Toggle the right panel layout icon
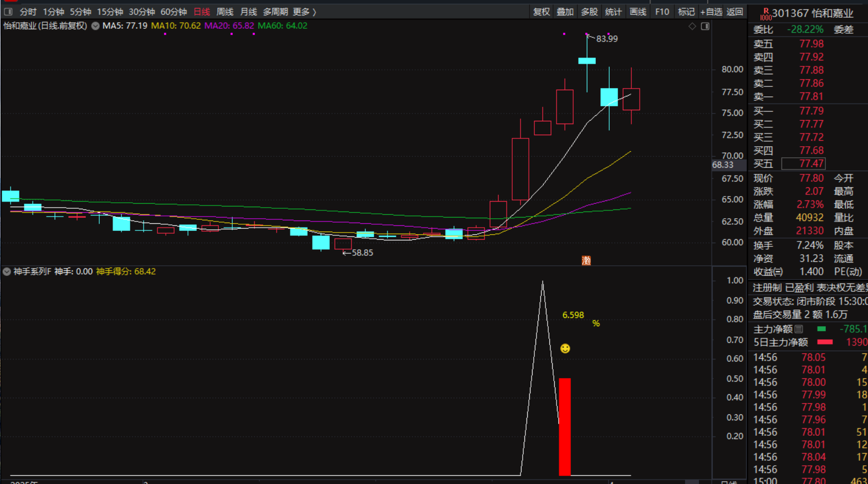This screenshot has height=484, width=868. click(705, 26)
